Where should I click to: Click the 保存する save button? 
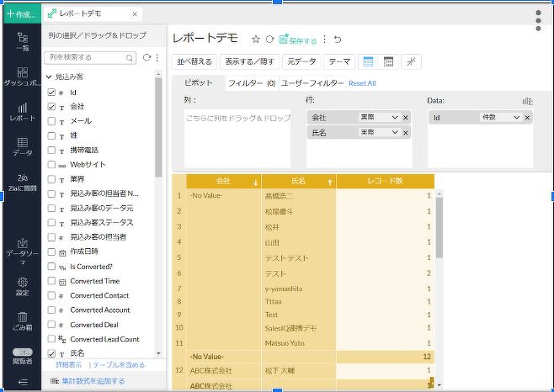pos(298,40)
